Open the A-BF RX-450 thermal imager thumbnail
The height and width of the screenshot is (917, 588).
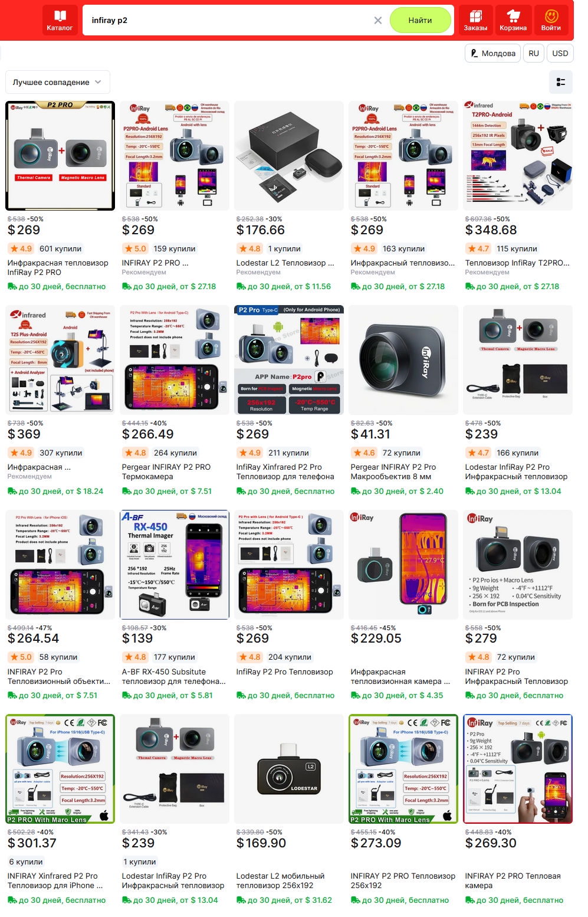(175, 565)
